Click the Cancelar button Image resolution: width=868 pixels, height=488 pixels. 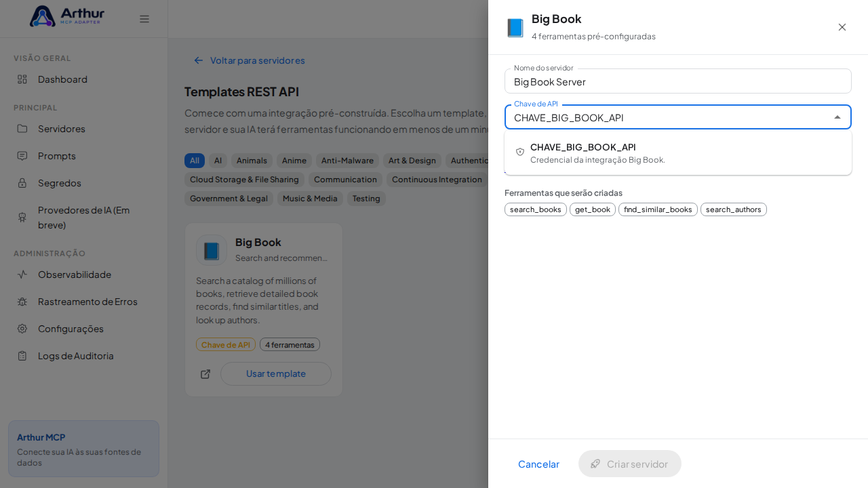[538, 464]
